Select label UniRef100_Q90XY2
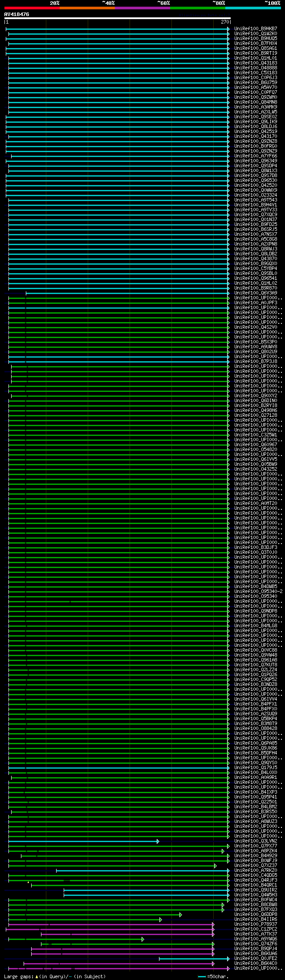This screenshot has width=285, height=980. click(x=256, y=395)
